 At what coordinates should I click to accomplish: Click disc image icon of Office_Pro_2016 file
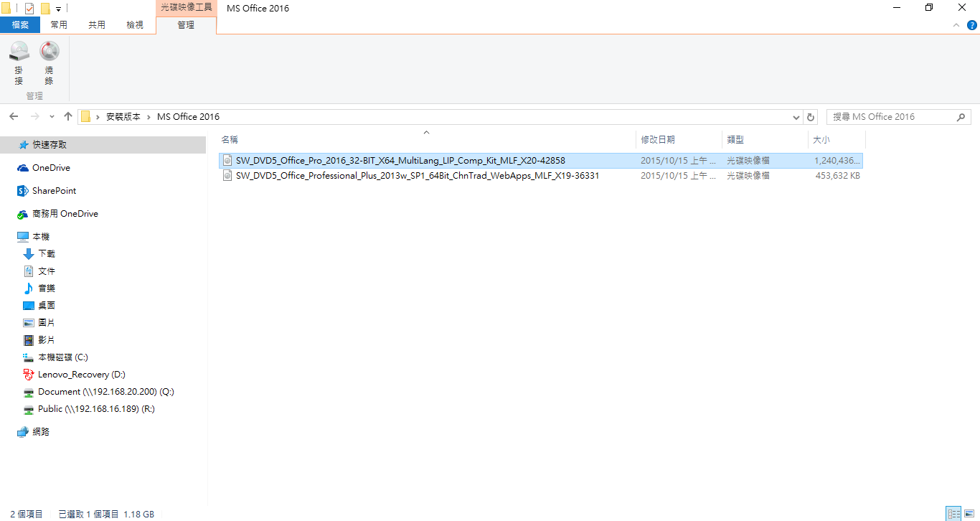click(x=227, y=161)
